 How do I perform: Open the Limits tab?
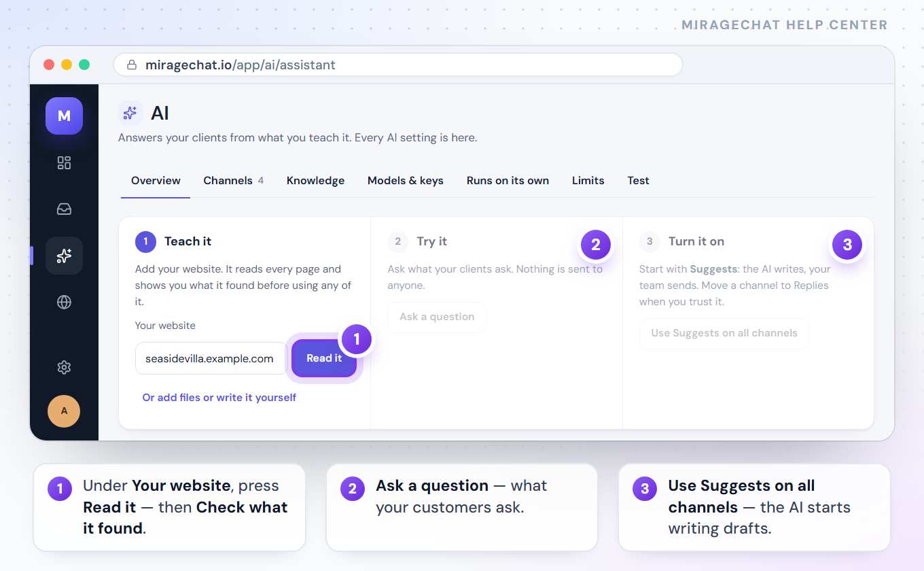click(588, 181)
